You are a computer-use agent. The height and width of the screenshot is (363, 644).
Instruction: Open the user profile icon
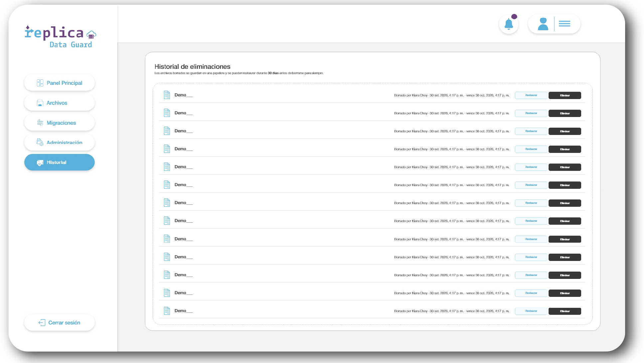(543, 24)
